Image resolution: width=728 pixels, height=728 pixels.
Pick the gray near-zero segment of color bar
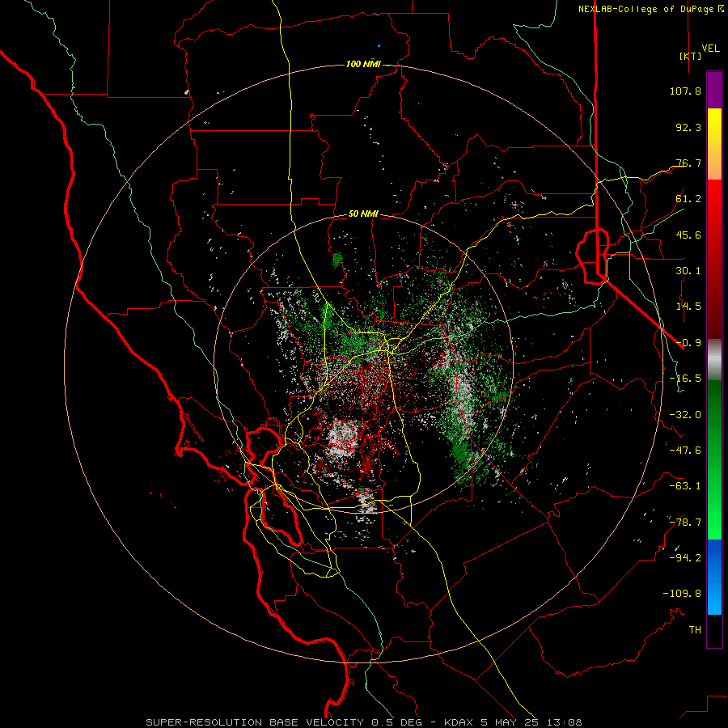pyautogui.click(x=714, y=360)
